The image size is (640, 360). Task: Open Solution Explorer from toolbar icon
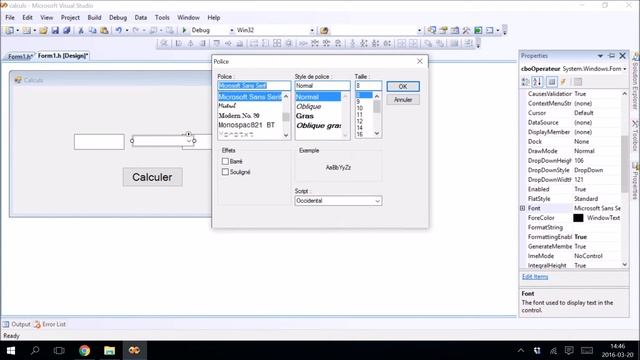(x=431, y=30)
